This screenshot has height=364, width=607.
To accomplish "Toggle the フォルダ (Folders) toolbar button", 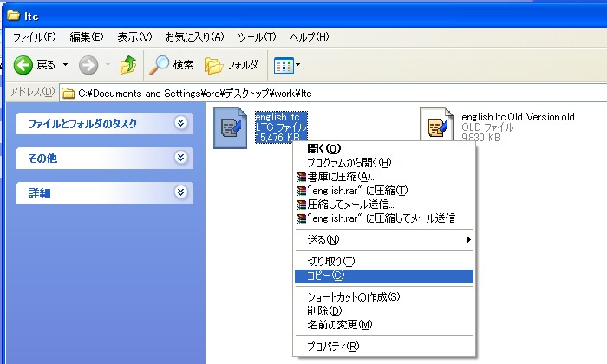I will (x=232, y=65).
